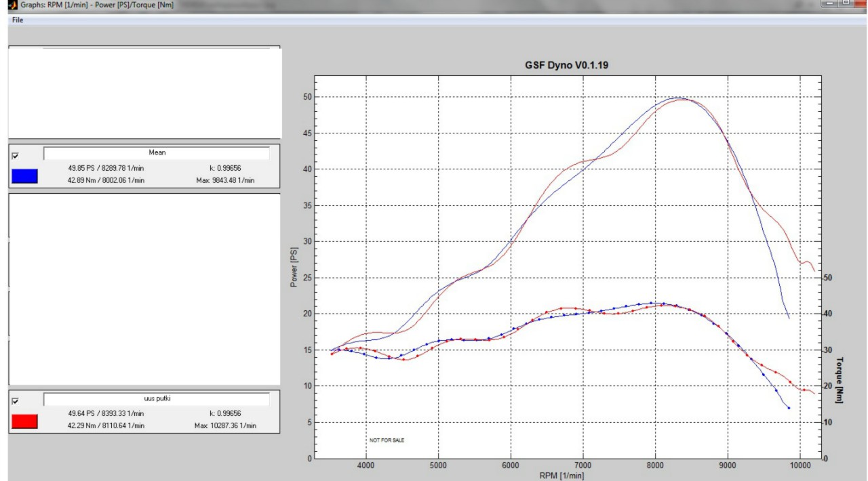The width and height of the screenshot is (868, 481).
Task: Close the Graphs window
Action: pyautogui.click(x=860, y=4)
